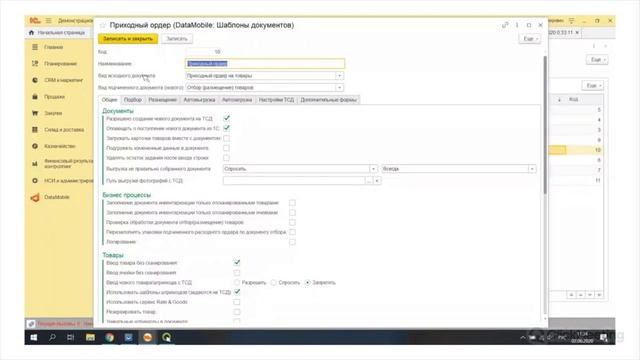640x360 pixels.
Task: Expand the Спросить upload dropdown arrow
Action: click(373, 169)
